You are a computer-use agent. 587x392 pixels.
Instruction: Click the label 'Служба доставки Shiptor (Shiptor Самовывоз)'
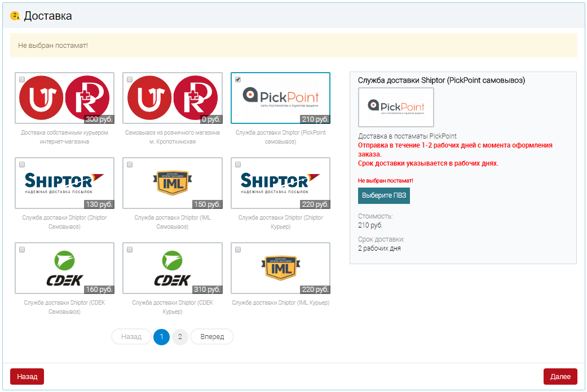point(64,222)
